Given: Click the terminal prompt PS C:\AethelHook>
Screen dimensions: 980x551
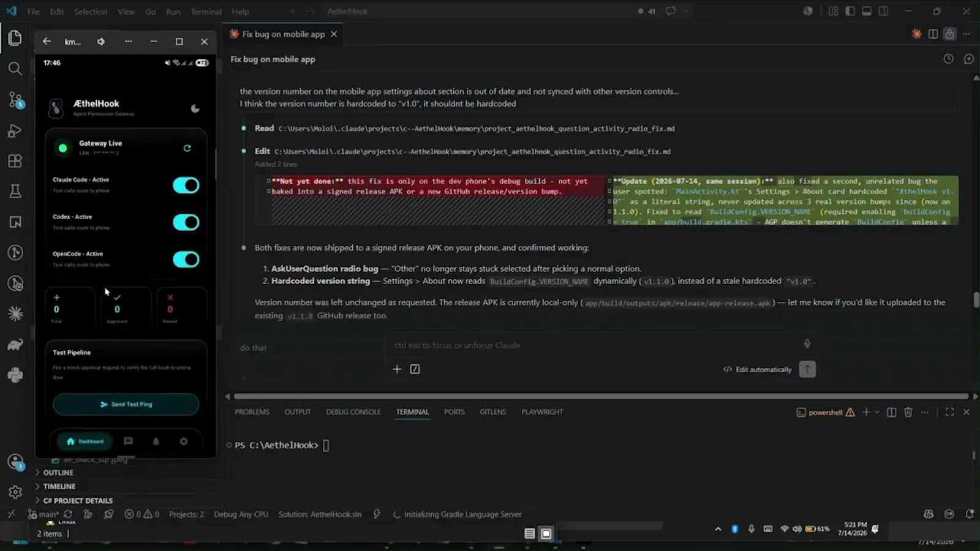Looking at the screenshot, I should (x=276, y=445).
